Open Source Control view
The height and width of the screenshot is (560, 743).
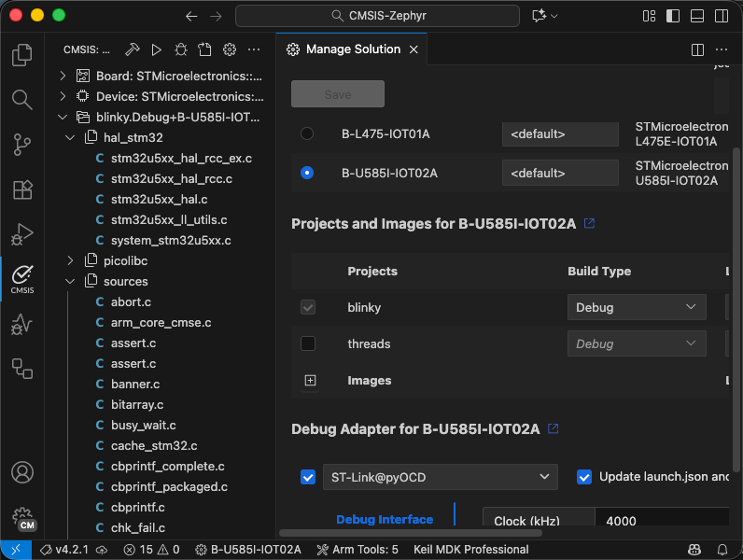21,145
